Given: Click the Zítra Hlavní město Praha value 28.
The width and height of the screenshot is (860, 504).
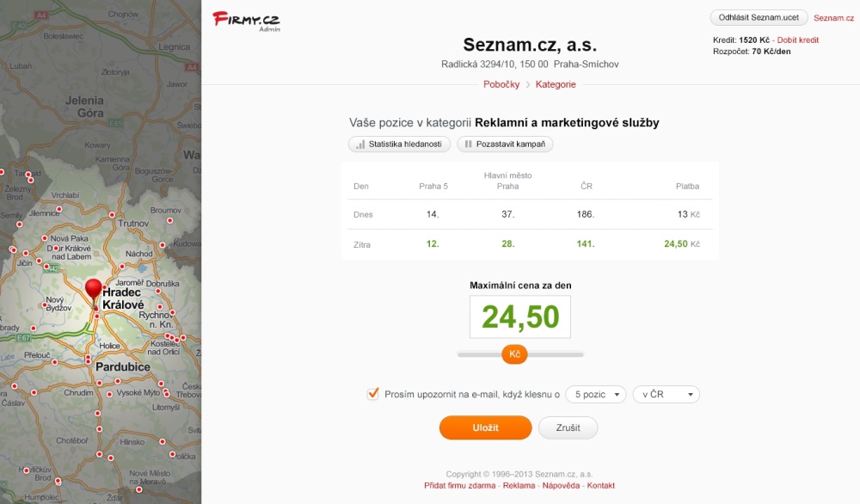Looking at the screenshot, I should pyautogui.click(x=508, y=244).
